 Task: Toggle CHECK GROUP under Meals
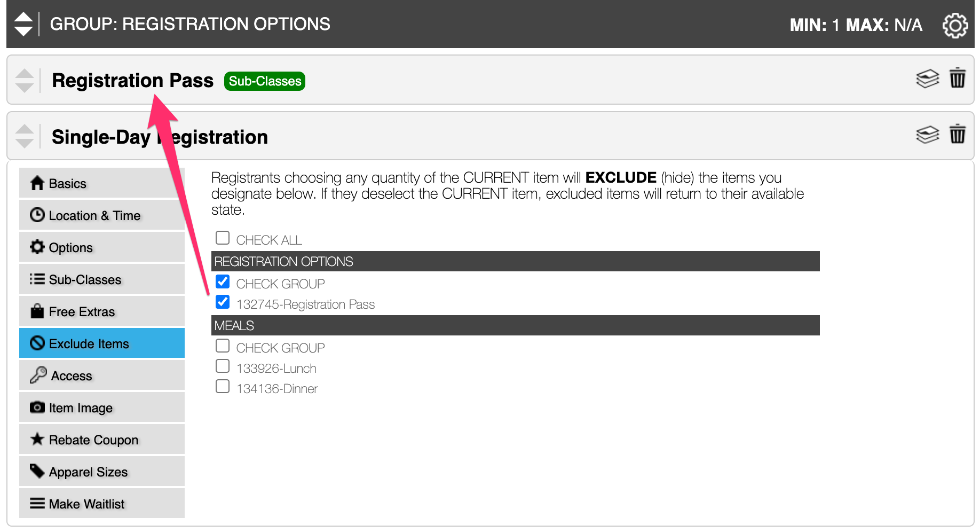coord(223,346)
